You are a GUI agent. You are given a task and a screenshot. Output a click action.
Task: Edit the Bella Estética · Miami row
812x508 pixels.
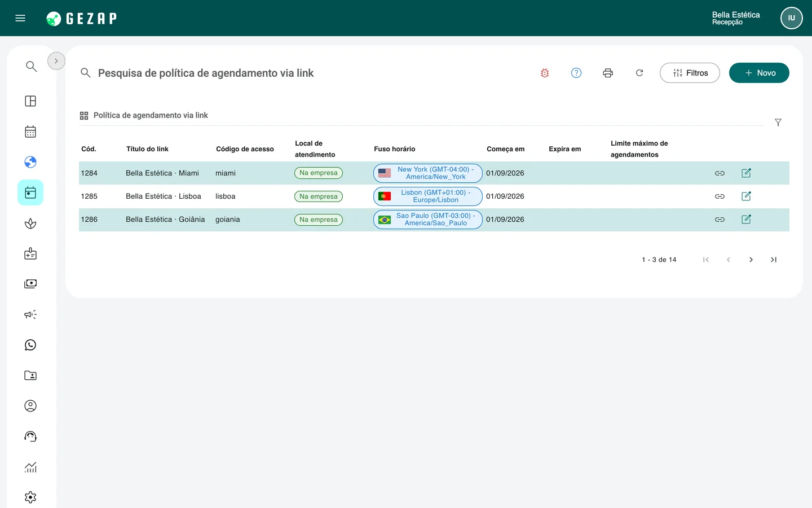746,173
